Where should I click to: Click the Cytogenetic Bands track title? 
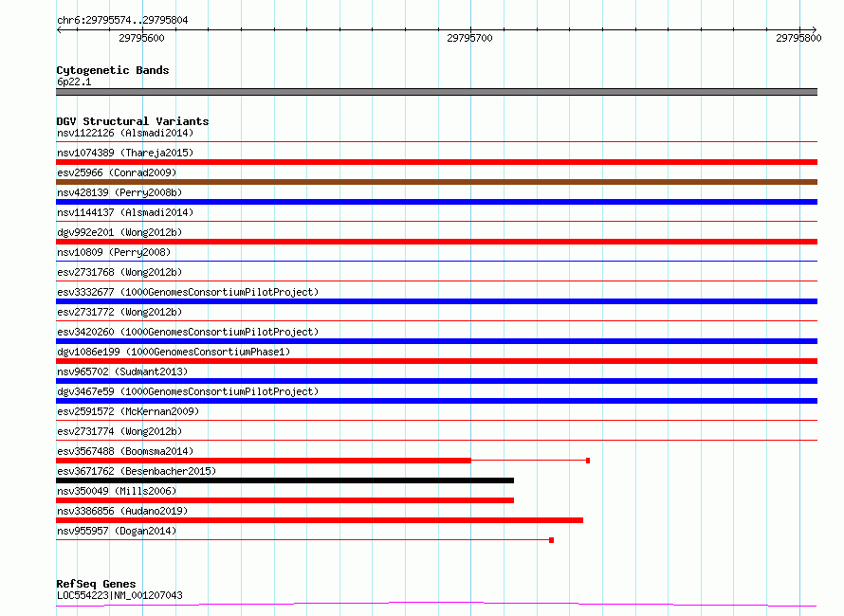pos(113,70)
